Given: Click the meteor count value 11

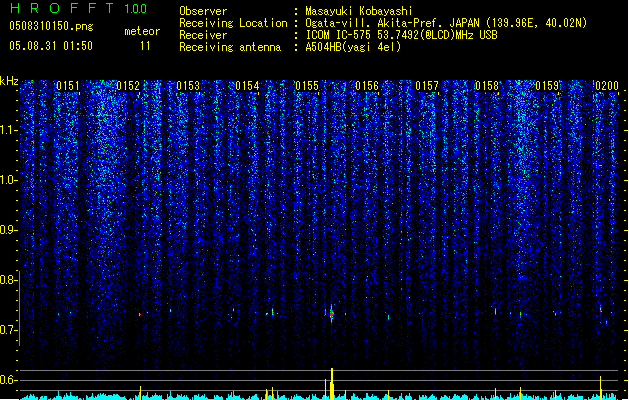Looking at the screenshot, I should point(145,46).
